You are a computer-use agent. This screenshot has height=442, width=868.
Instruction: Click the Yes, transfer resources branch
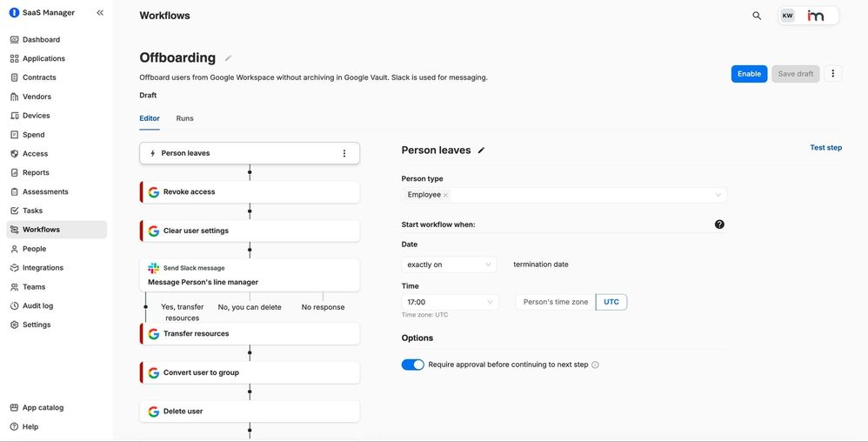pos(182,312)
